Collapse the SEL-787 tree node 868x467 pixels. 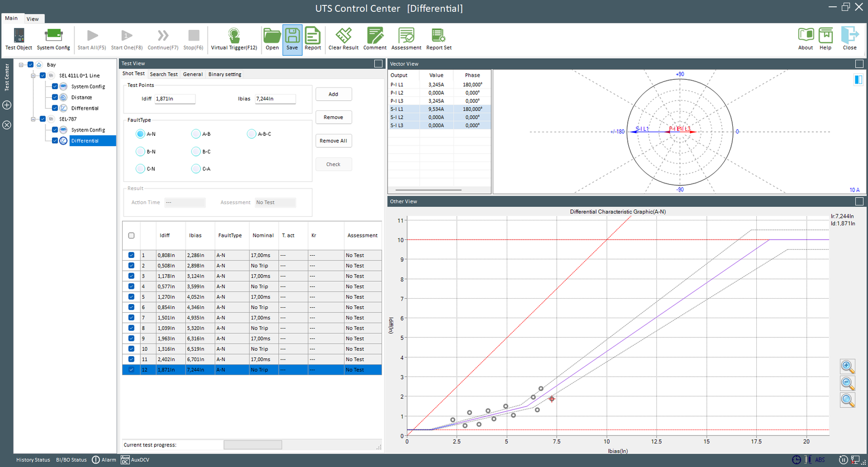click(34, 119)
